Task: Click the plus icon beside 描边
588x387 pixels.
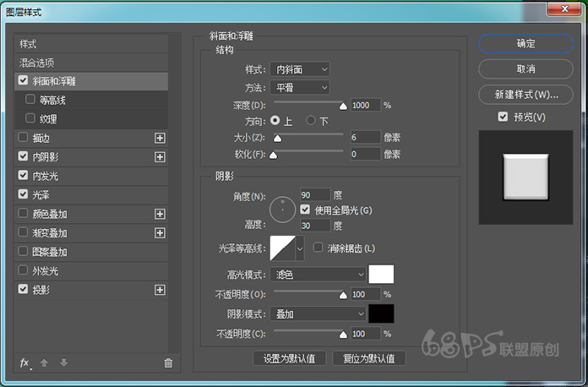Action: (160, 138)
